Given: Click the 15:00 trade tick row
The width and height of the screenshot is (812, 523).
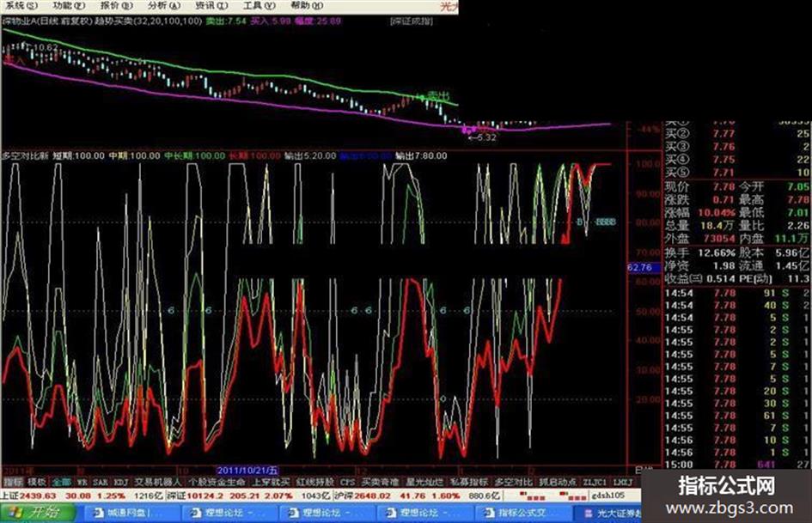Looking at the screenshot, I should [x=737, y=465].
